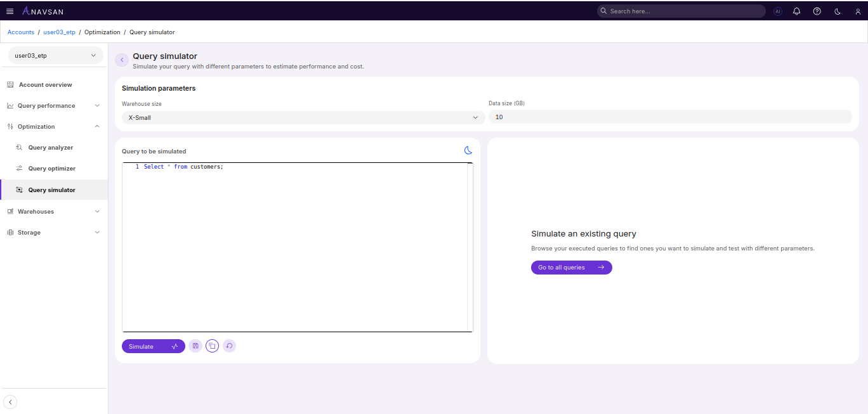Viewport: 868px width, 414px height.
Task: Expand the Warehouses section in the sidebar
Action: pyautogui.click(x=53, y=211)
